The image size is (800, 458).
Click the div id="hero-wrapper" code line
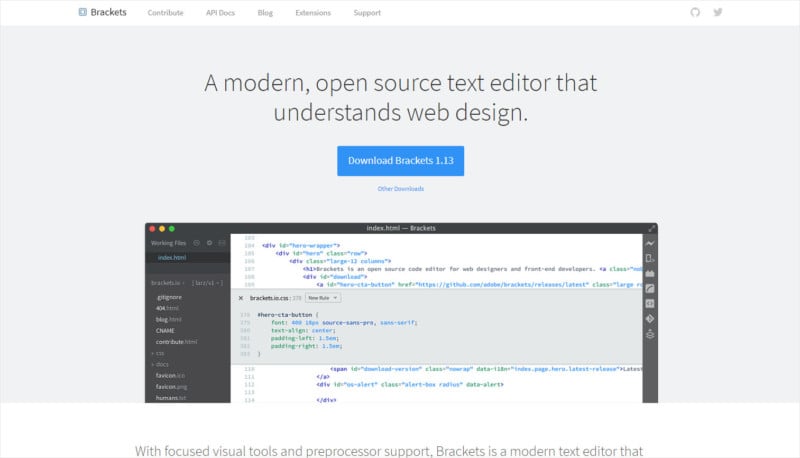pos(301,246)
